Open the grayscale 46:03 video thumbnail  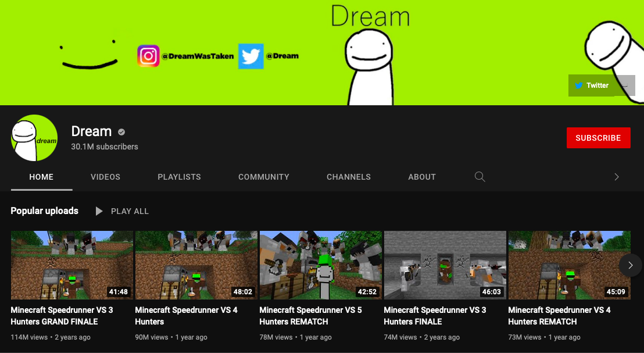point(445,265)
